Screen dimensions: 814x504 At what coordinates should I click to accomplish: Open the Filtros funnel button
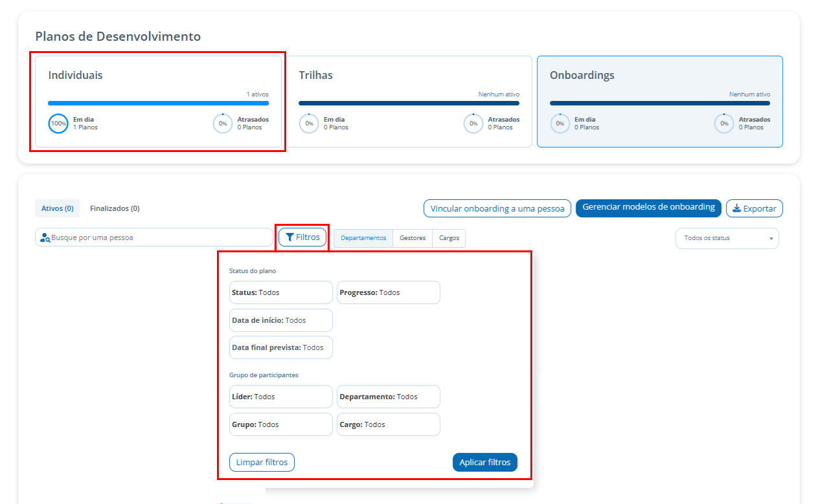pos(302,237)
